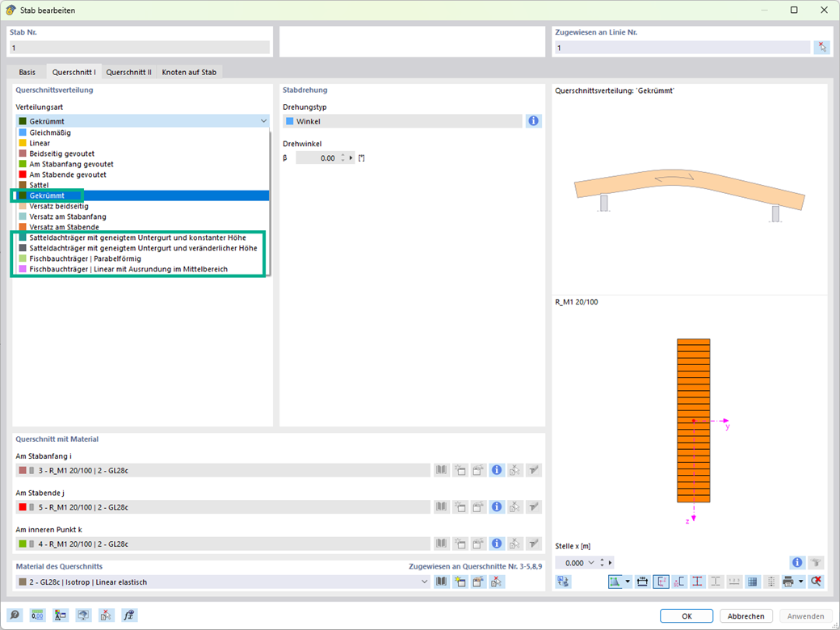The image size is (840, 630).
Task: Select Versatz am Stabende option
Action: tap(142, 227)
